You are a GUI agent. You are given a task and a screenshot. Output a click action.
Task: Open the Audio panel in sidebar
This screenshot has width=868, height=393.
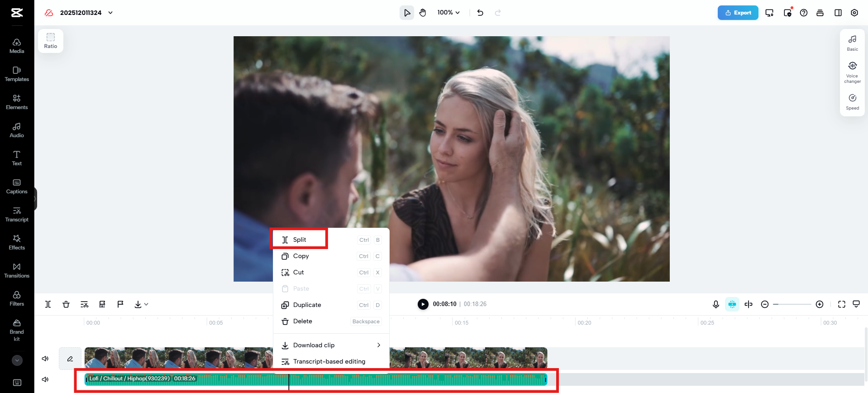pos(17,130)
